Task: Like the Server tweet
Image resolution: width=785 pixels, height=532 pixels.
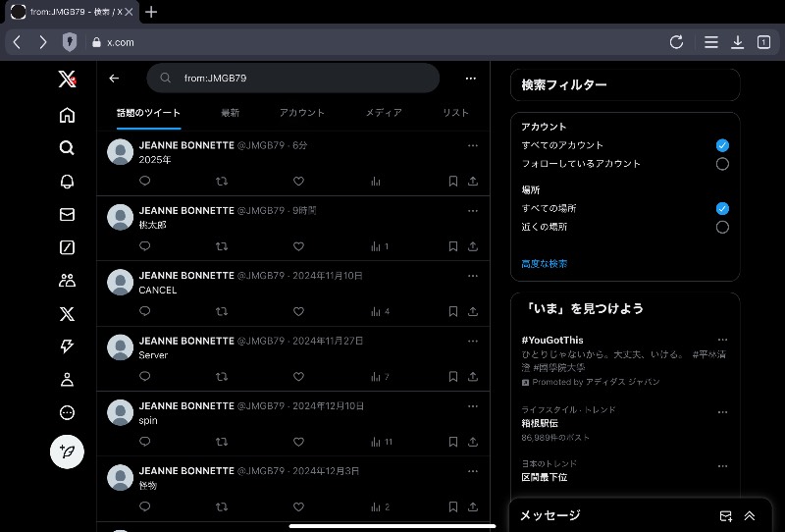Action: pos(298,376)
